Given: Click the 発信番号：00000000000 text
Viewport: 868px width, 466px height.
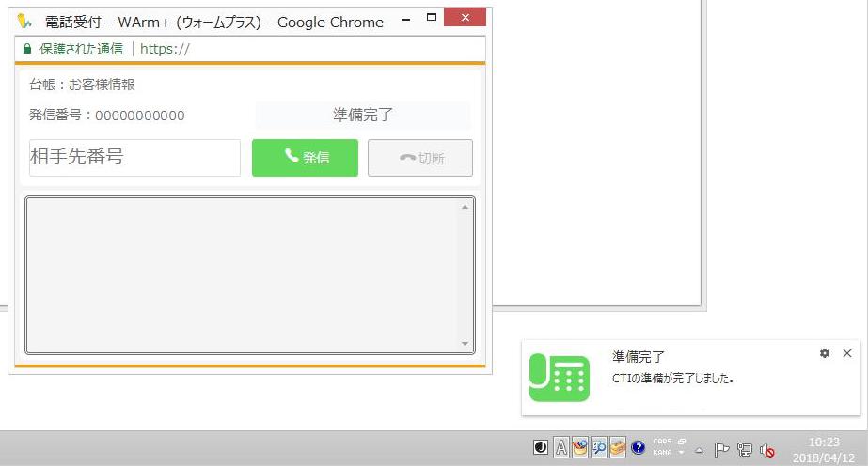Looking at the screenshot, I should [x=107, y=115].
